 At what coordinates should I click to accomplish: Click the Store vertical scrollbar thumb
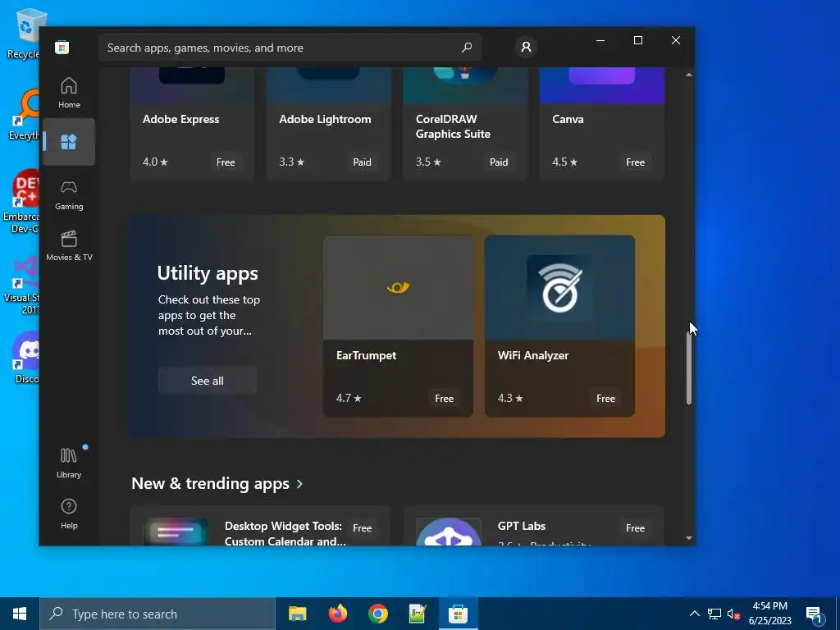689,368
